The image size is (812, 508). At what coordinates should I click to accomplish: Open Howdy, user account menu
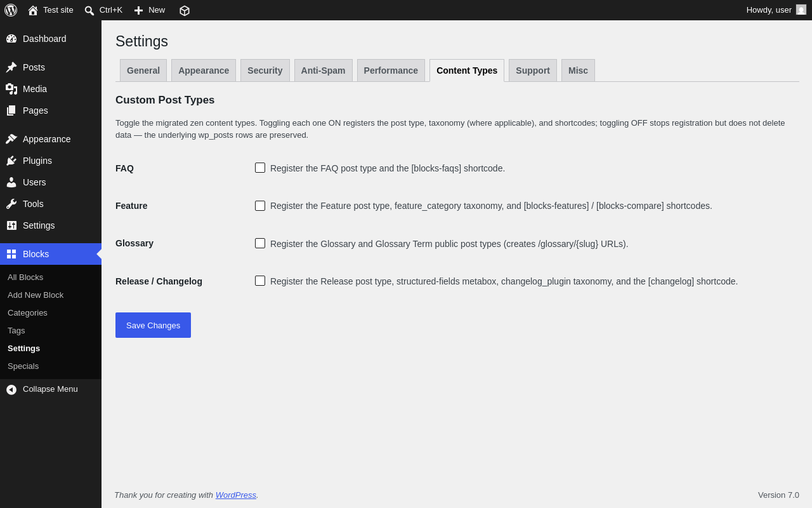(776, 10)
